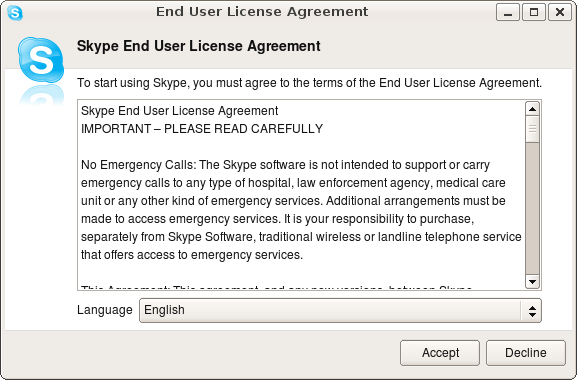Viewport: 577px width, 380px height.
Task: Click the scrollbar up arrow in license text
Action: coord(532,109)
